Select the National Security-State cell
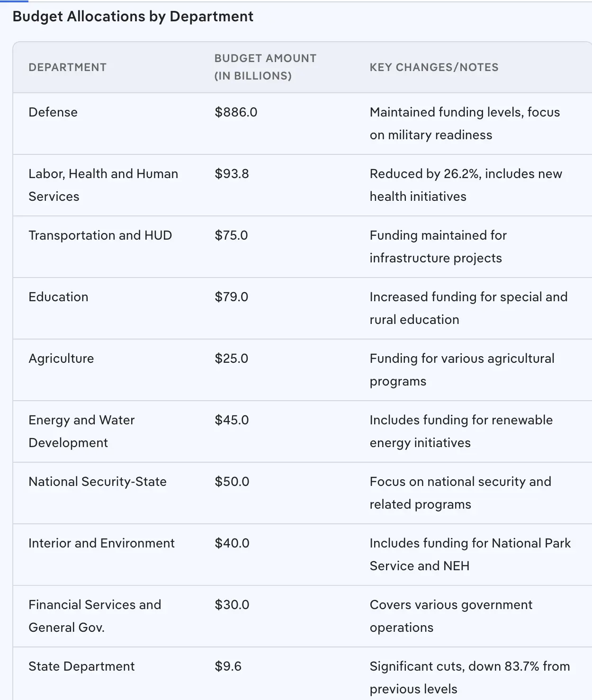 (x=98, y=482)
